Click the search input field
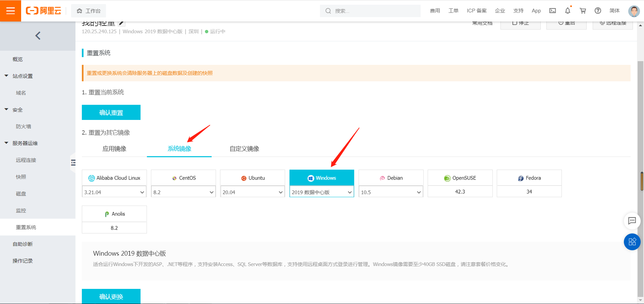The width and height of the screenshot is (644, 304). [x=370, y=11]
